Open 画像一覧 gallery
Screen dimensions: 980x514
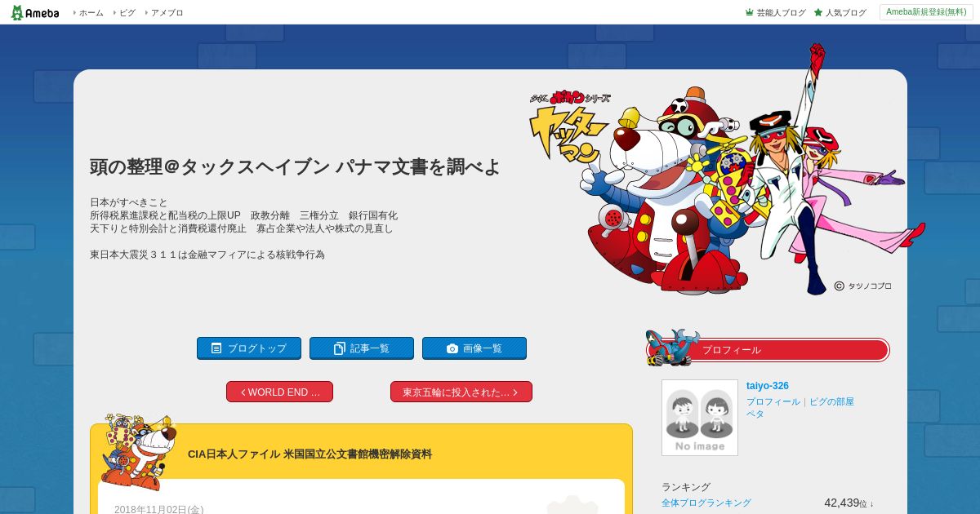pyautogui.click(x=474, y=348)
